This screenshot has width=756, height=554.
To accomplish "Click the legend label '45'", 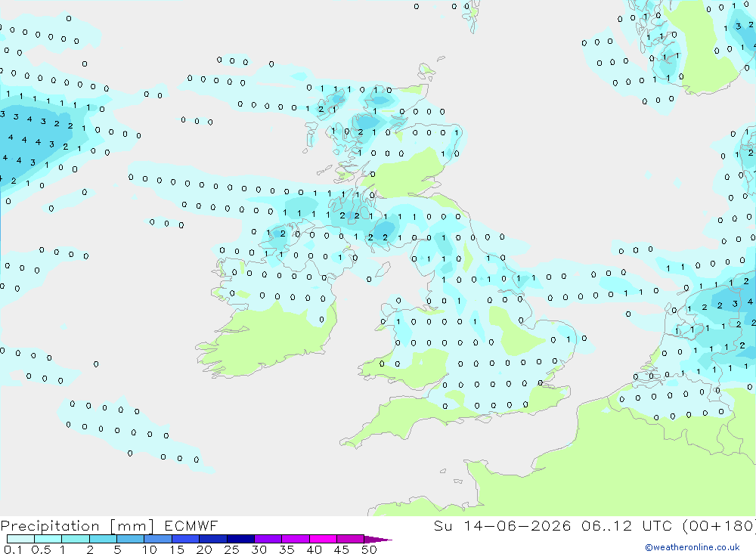I will point(342,549).
